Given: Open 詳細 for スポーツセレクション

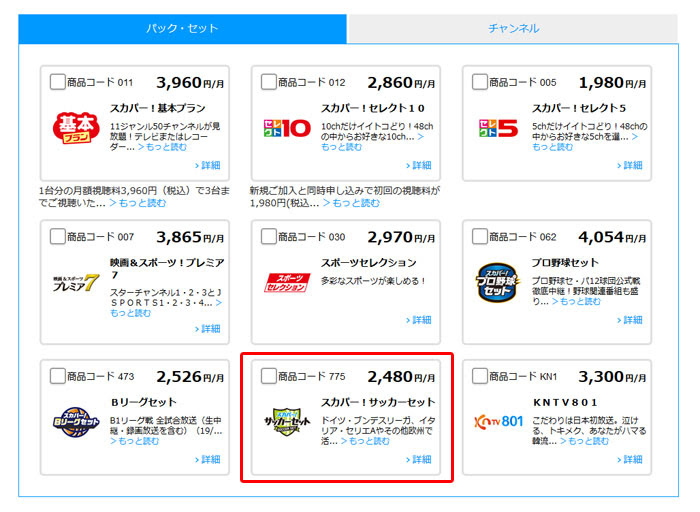Looking at the screenshot, I should (419, 320).
